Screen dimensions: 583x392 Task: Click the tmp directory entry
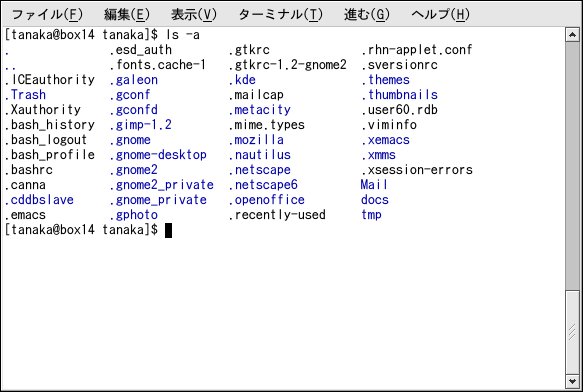pyautogui.click(x=371, y=215)
